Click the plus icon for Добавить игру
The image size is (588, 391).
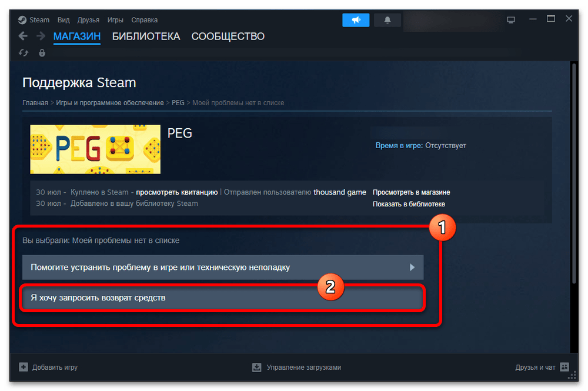[x=24, y=367]
